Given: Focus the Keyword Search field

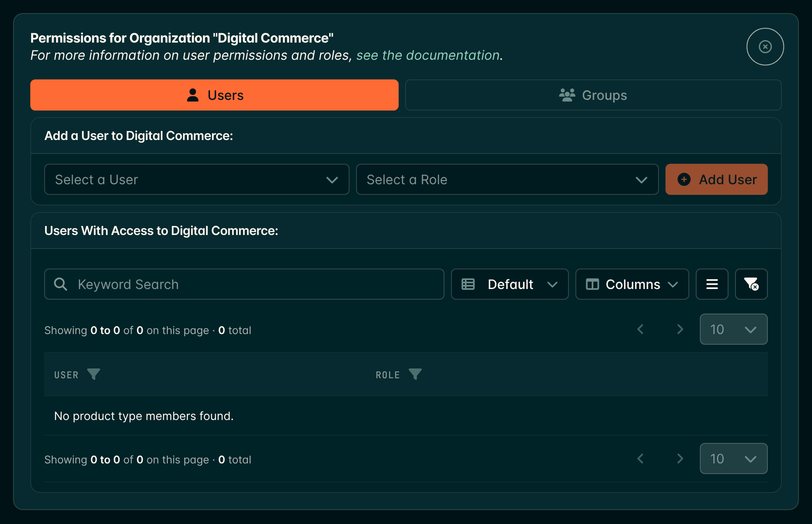Looking at the screenshot, I should pyautogui.click(x=244, y=284).
